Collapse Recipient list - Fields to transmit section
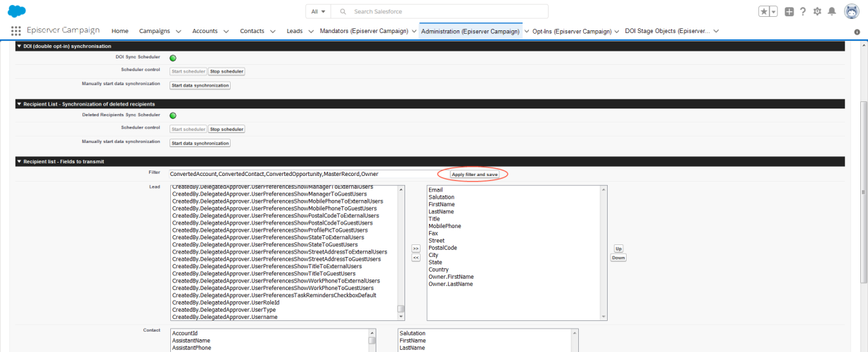Image resolution: width=868 pixels, height=352 pixels. point(19,161)
